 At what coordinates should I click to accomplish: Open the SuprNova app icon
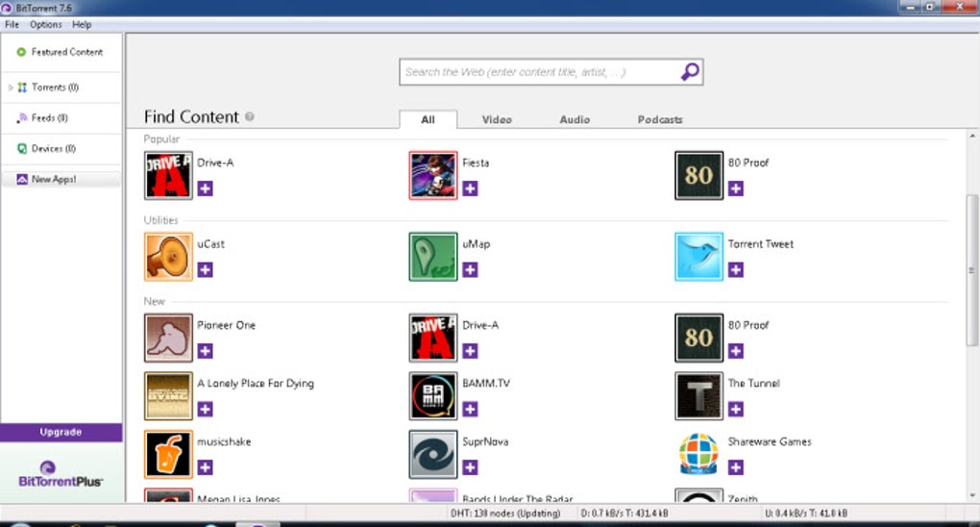coord(433,455)
